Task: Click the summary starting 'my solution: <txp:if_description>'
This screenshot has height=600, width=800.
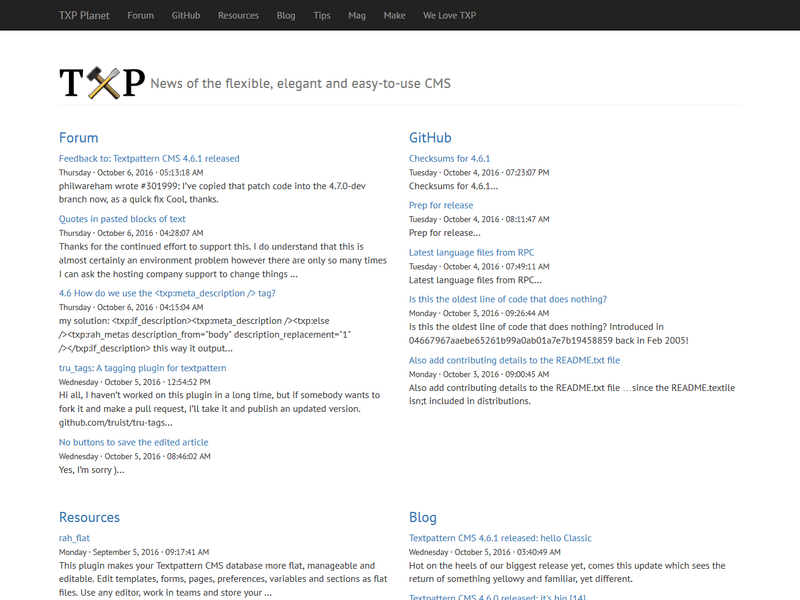Action: 205,335
